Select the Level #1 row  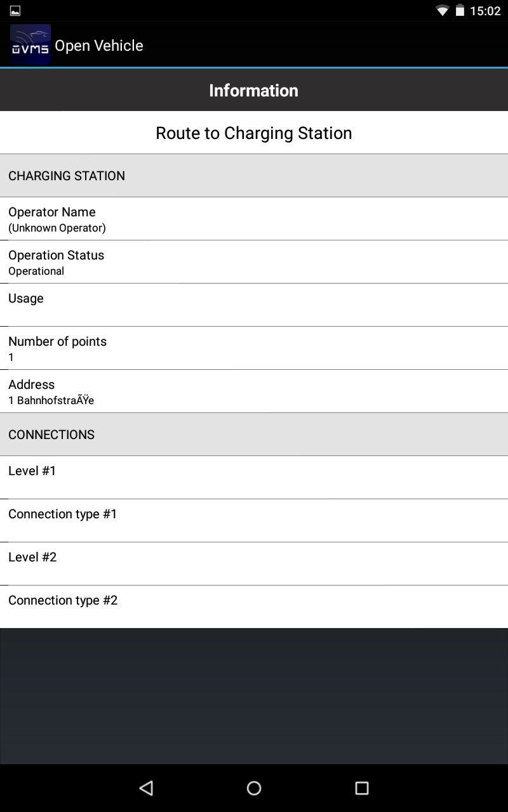tap(254, 478)
